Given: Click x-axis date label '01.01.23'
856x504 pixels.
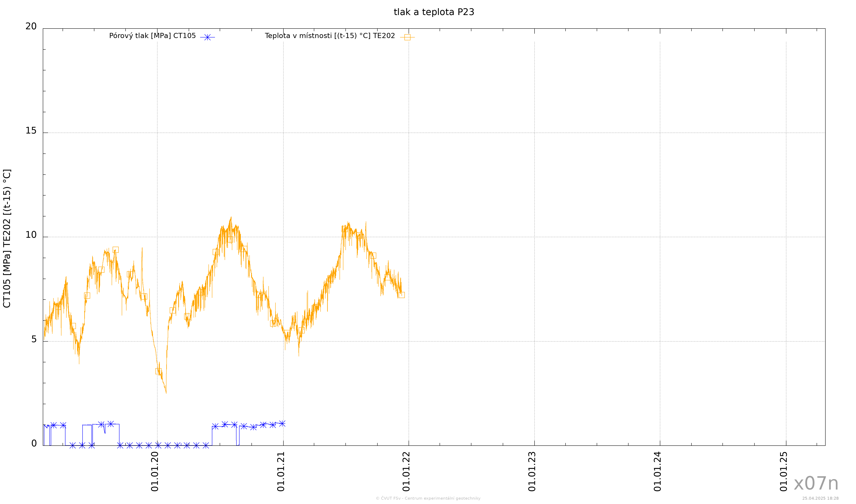Looking at the screenshot, I should click(532, 471).
